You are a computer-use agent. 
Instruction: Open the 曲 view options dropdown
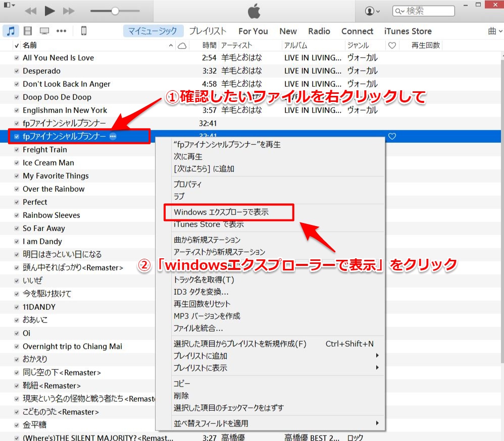pos(495,31)
